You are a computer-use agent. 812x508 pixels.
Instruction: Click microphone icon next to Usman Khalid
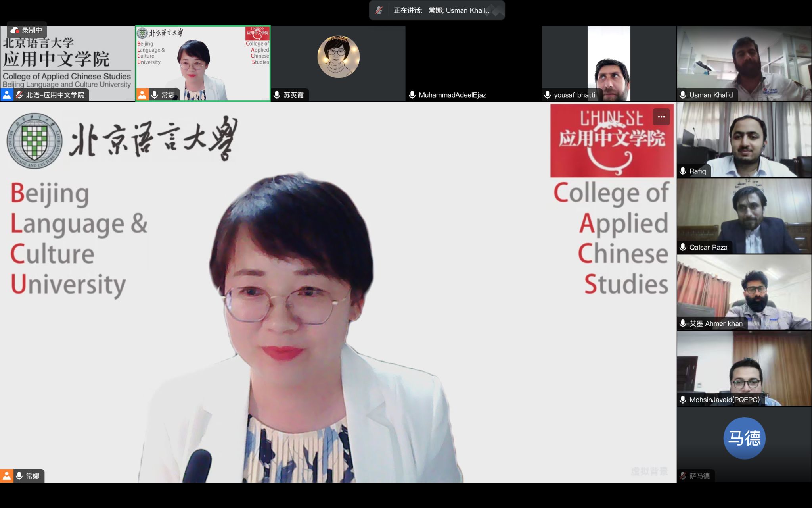[683, 95]
